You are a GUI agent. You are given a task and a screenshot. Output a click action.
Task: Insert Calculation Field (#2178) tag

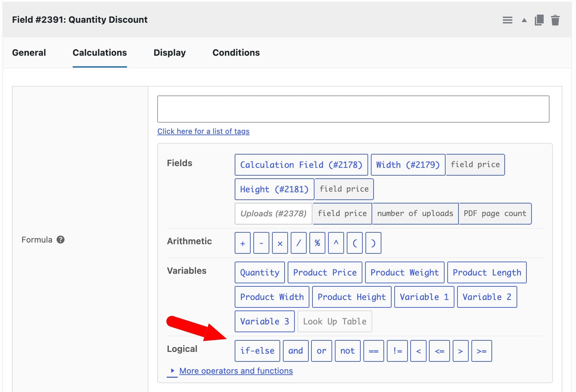(301, 165)
